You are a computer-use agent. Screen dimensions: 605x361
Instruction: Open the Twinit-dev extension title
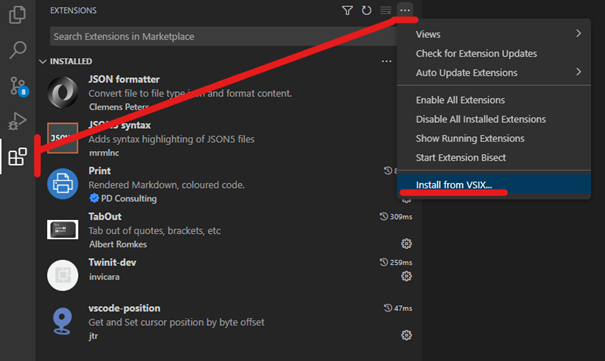click(x=112, y=263)
